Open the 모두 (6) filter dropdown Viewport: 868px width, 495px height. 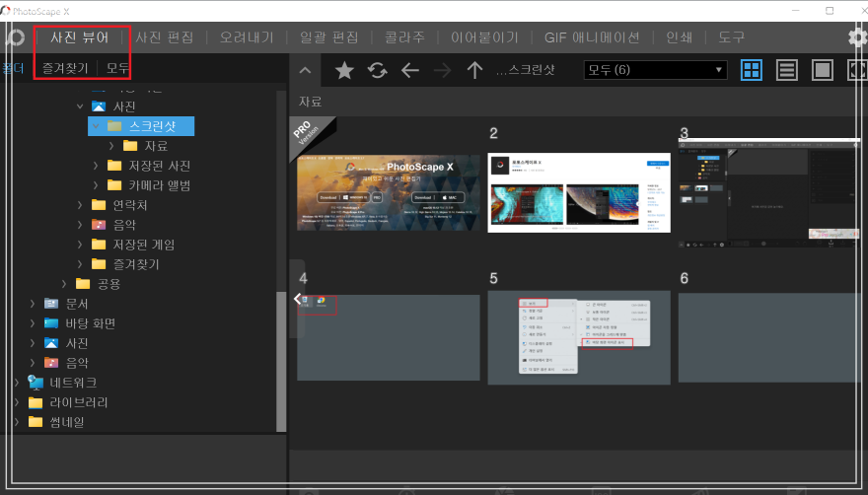click(655, 70)
